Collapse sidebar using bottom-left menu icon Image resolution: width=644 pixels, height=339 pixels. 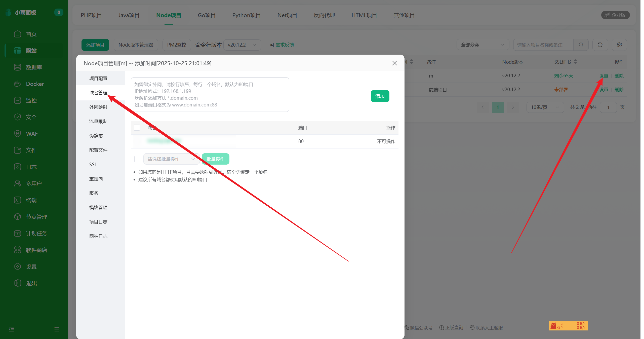(11, 329)
